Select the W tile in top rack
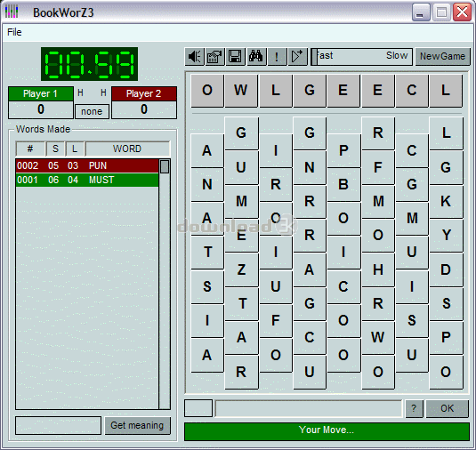 point(241,91)
